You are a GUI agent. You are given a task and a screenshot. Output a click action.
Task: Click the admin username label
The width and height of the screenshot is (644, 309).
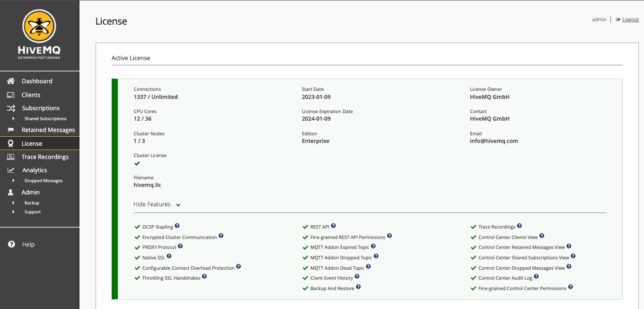pos(599,19)
